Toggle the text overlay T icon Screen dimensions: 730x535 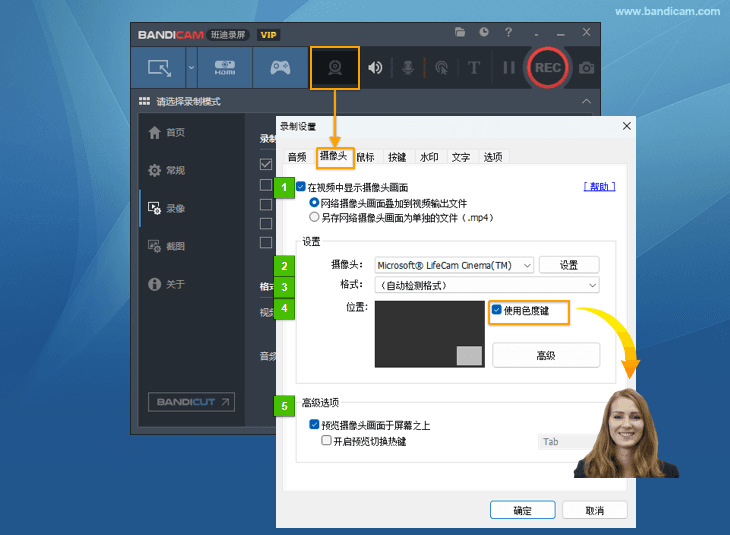[473, 68]
